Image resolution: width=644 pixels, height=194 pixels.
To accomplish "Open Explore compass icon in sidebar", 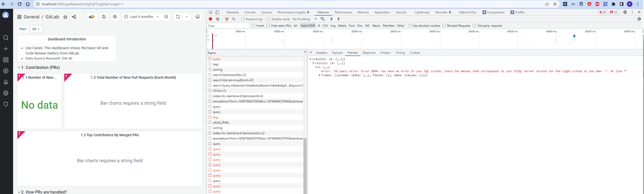I will pyautogui.click(x=6, y=71).
